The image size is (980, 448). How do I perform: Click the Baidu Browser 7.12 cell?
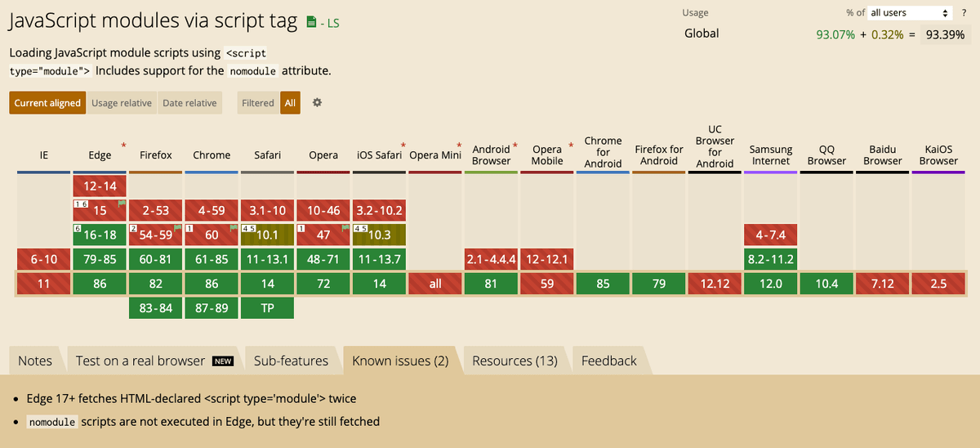pyautogui.click(x=883, y=284)
